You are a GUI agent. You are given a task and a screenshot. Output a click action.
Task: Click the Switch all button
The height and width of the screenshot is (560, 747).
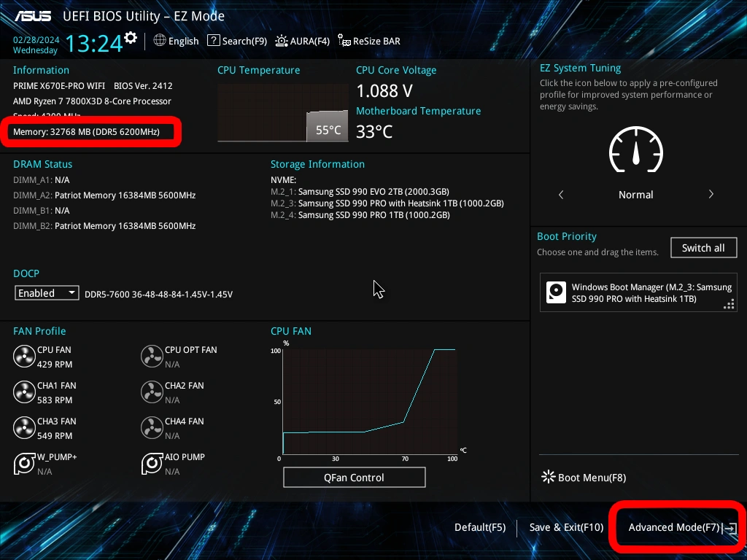[x=704, y=248]
